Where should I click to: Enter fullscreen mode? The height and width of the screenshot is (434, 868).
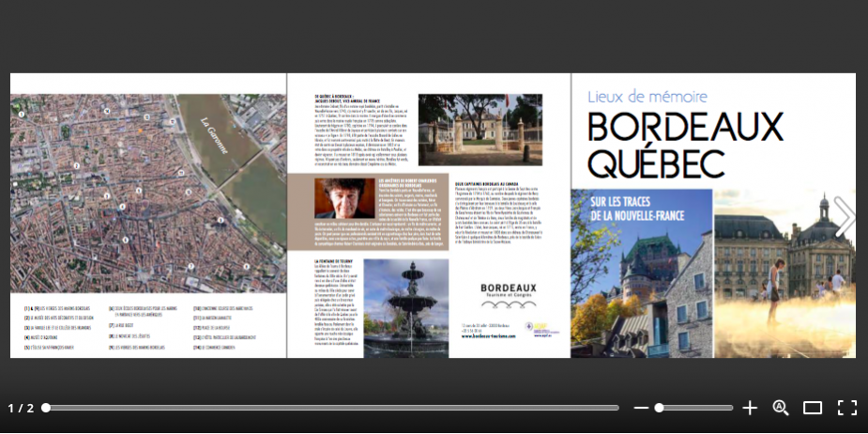pos(846,408)
